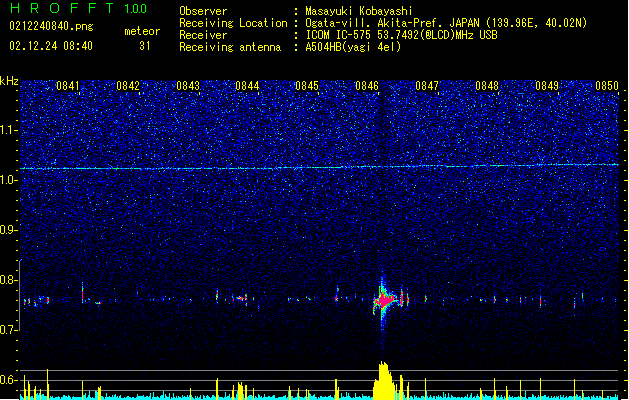
Task: Click the large red meteor echo near 0846
Action: pos(385,300)
